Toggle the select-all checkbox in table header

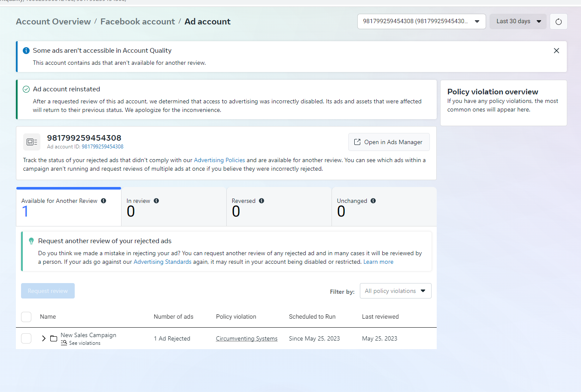coord(26,317)
